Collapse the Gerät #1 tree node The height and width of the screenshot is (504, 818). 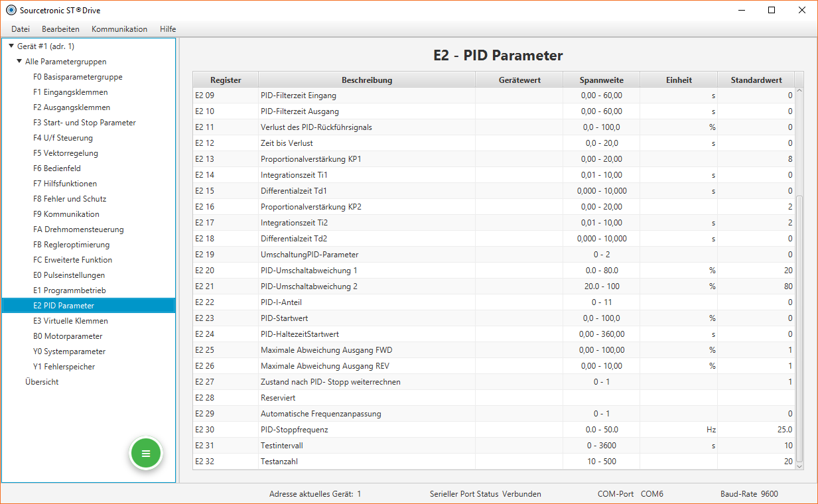point(11,46)
